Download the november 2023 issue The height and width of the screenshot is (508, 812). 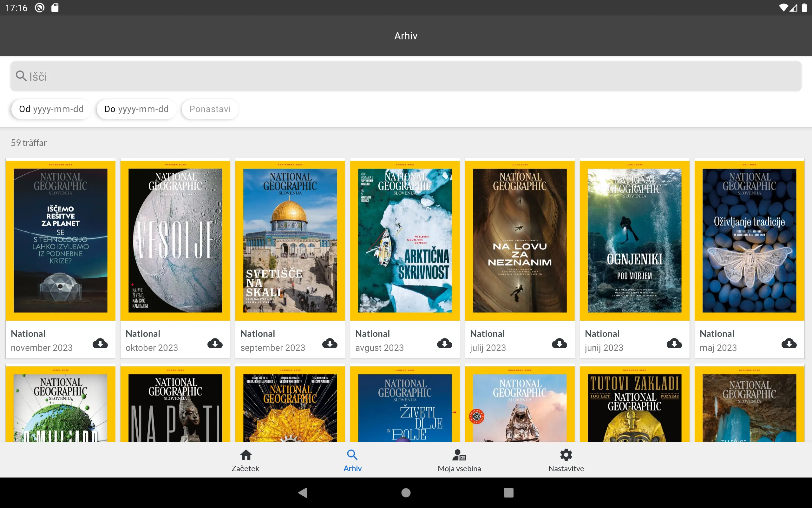(100, 343)
